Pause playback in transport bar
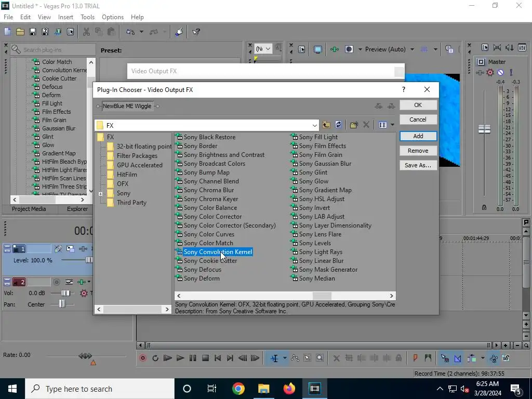The image size is (532, 399). pyautogui.click(x=193, y=358)
